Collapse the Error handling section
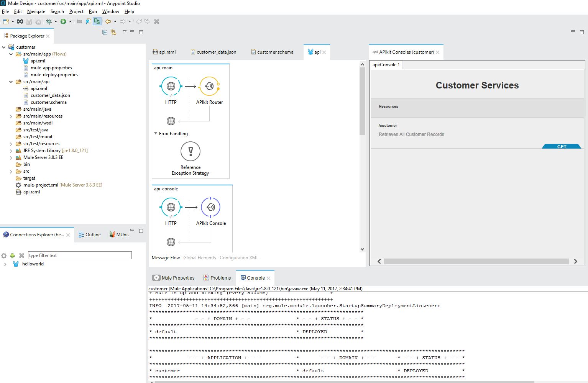The width and height of the screenshot is (588, 383). pos(156,134)
